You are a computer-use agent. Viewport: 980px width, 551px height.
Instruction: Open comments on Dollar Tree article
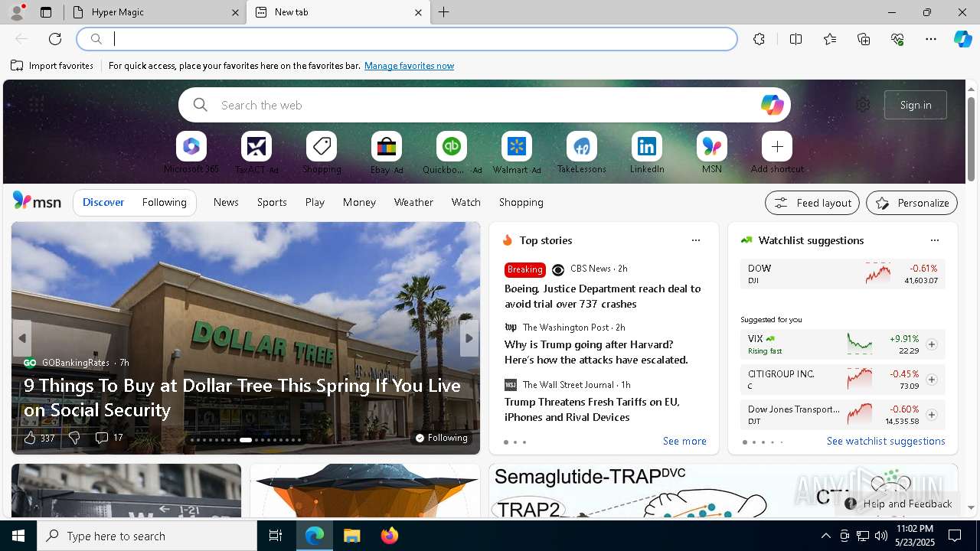[x=109, y=438]
